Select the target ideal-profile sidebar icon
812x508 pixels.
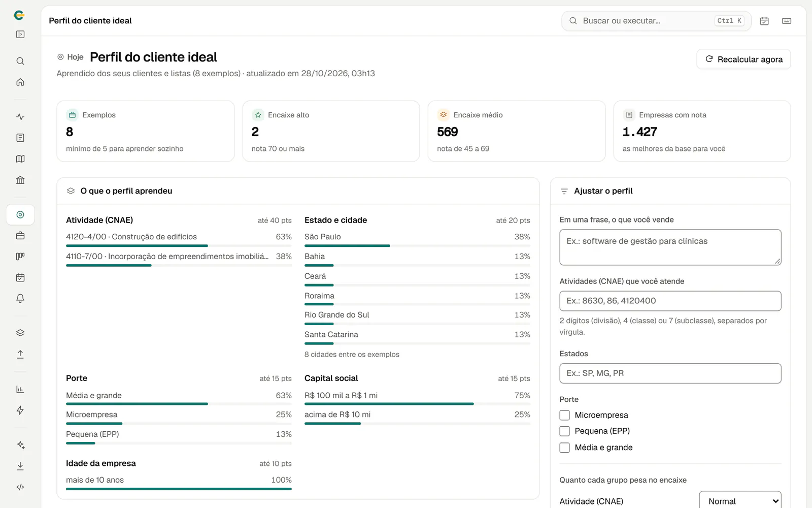(20, 215)
